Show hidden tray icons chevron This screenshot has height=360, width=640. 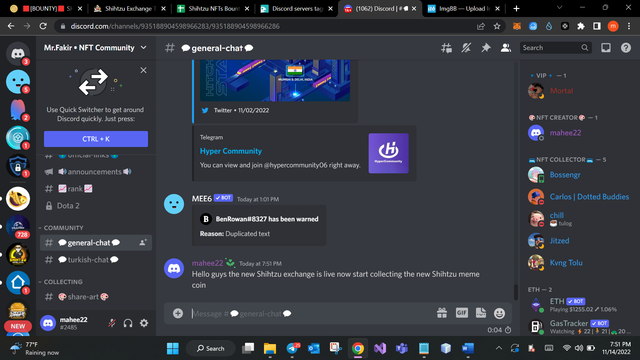(499, 348)
